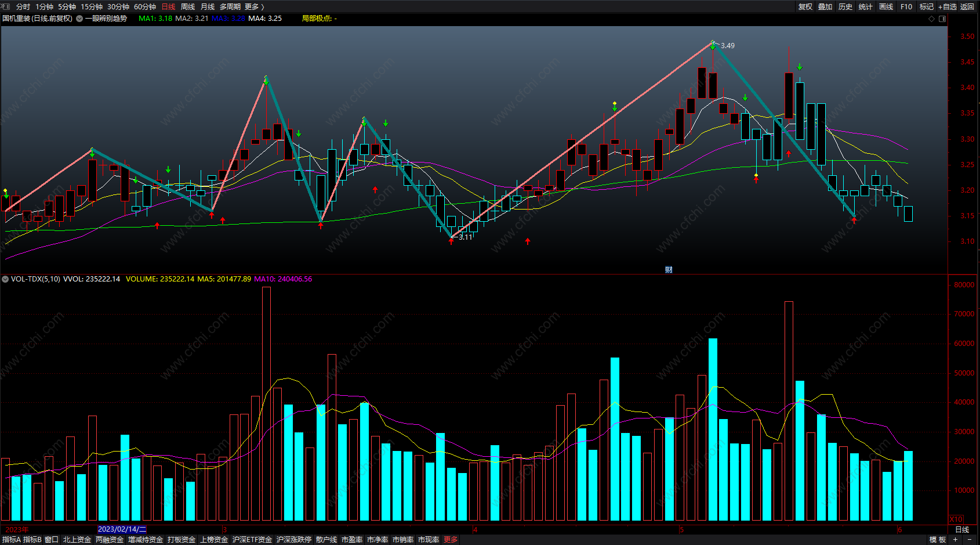Click the 3.49 high price label

point(728,46)
